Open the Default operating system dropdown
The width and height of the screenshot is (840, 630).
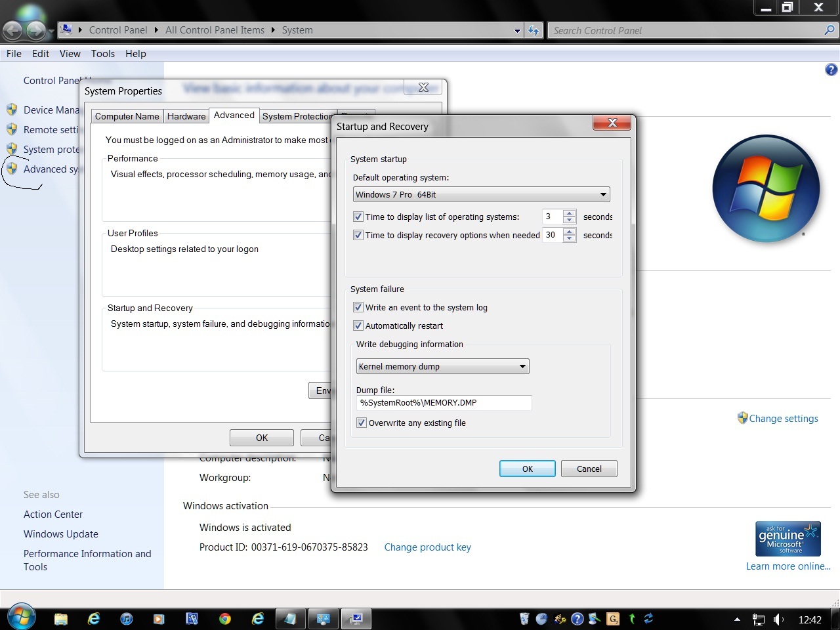[482, 194]
